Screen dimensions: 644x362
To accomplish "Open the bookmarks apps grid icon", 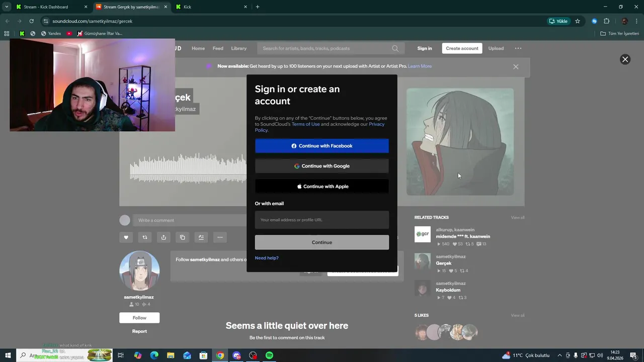I will [x=7, y=34].
